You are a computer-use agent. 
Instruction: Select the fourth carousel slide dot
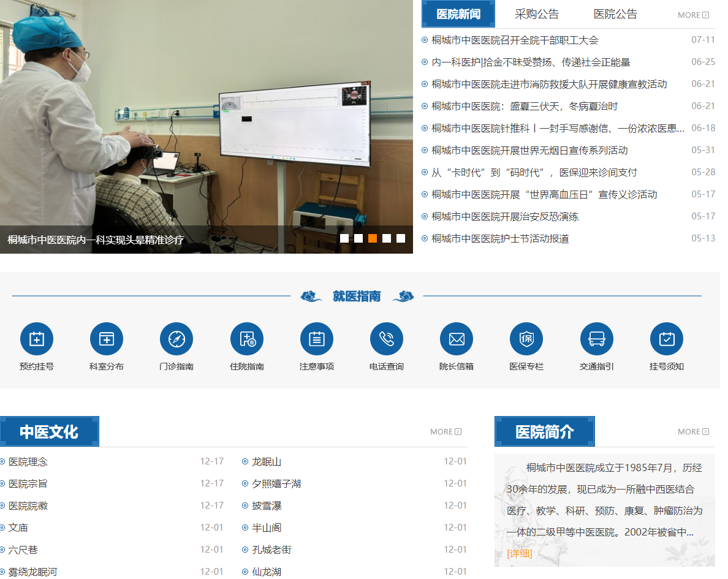387,238
